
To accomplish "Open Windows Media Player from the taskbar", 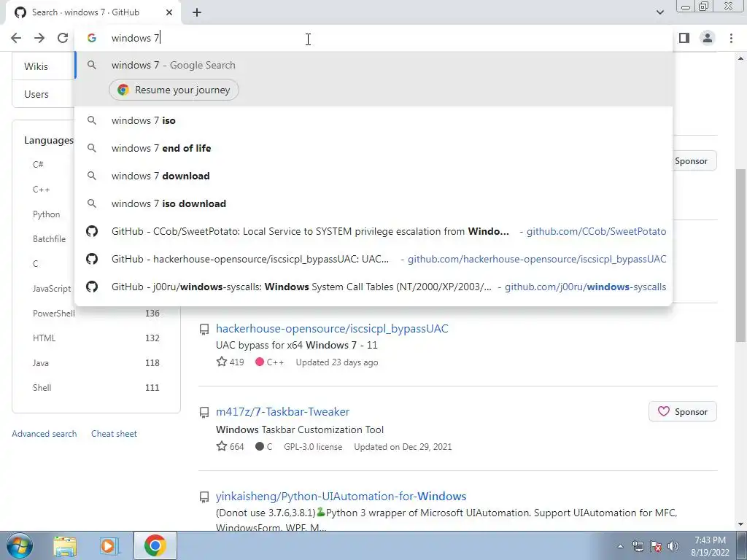I will pyautogui.click(x=108, y=545).
